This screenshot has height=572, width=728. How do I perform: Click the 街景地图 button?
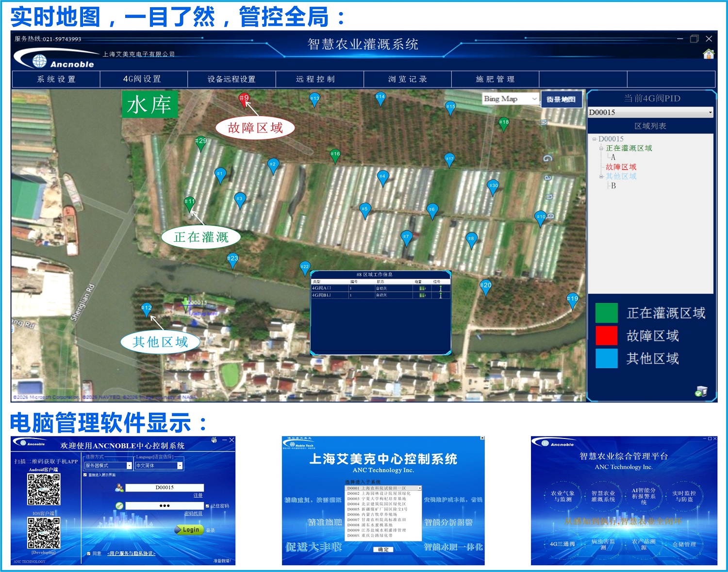(x=561, y=99)
